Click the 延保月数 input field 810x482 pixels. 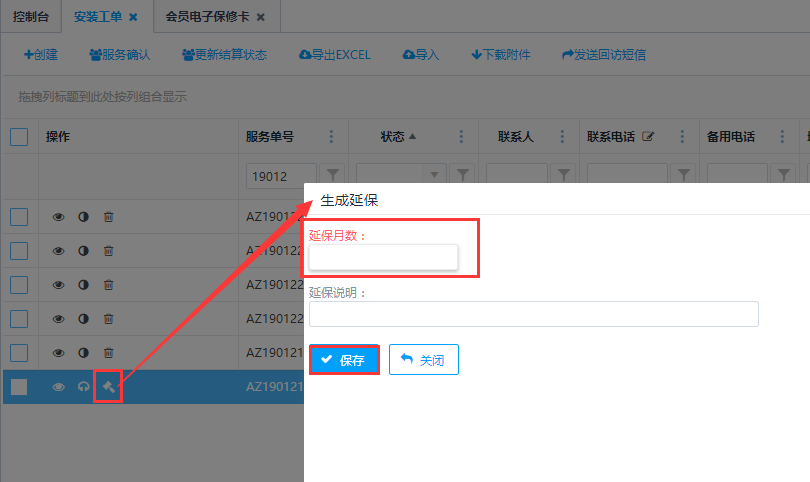[383, 258]
